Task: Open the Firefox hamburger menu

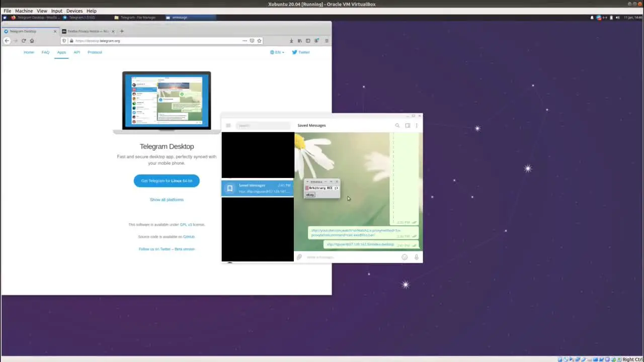Action: tap(327, 41)
